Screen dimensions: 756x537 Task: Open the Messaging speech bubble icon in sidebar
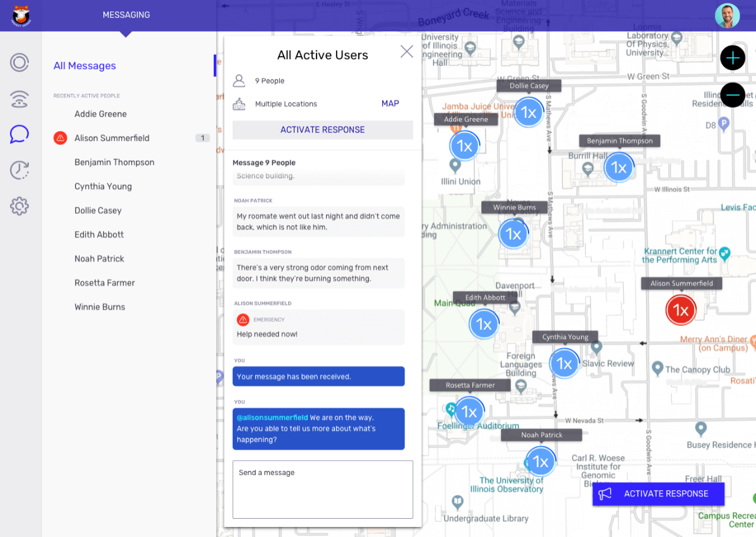pos(19,134)
